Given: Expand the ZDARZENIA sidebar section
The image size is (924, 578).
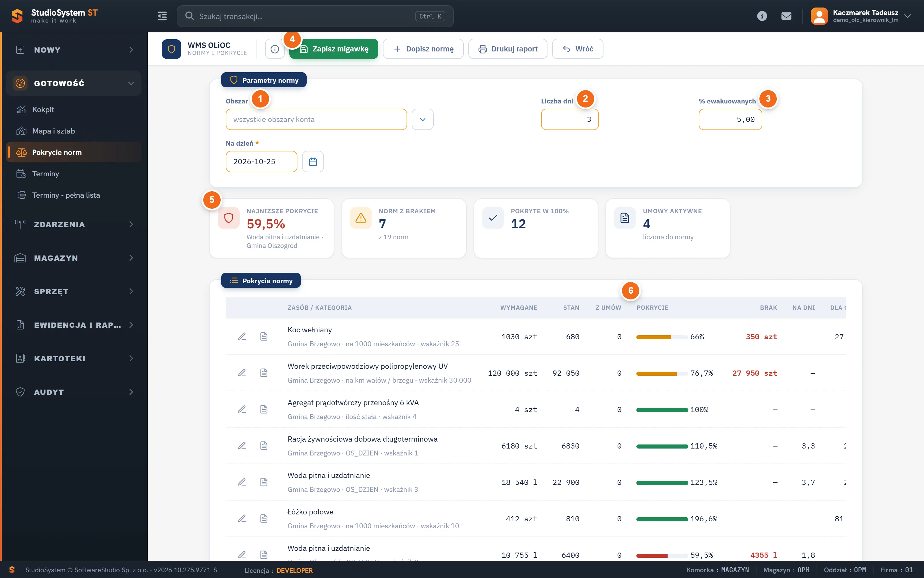Looking at the screenshot, I should coord(74,224).
